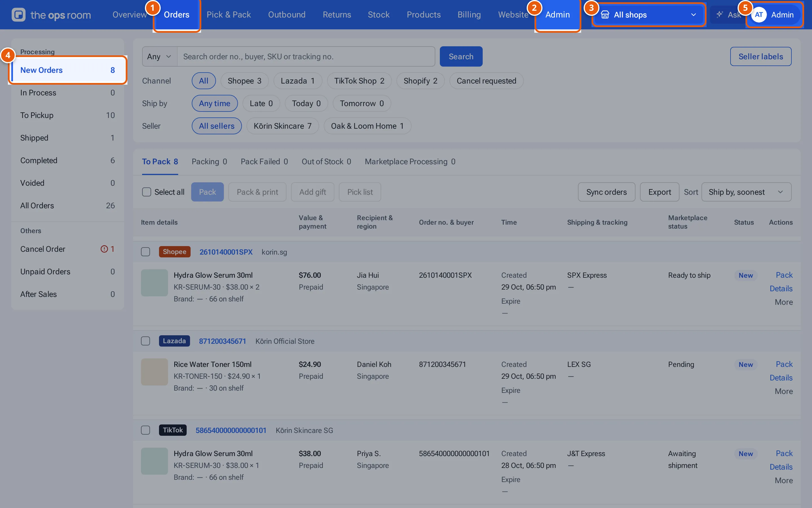The width and height of the screenshot is (812, 508).
Task: Expand the All shops dropdown
Action: coord(648,15)
